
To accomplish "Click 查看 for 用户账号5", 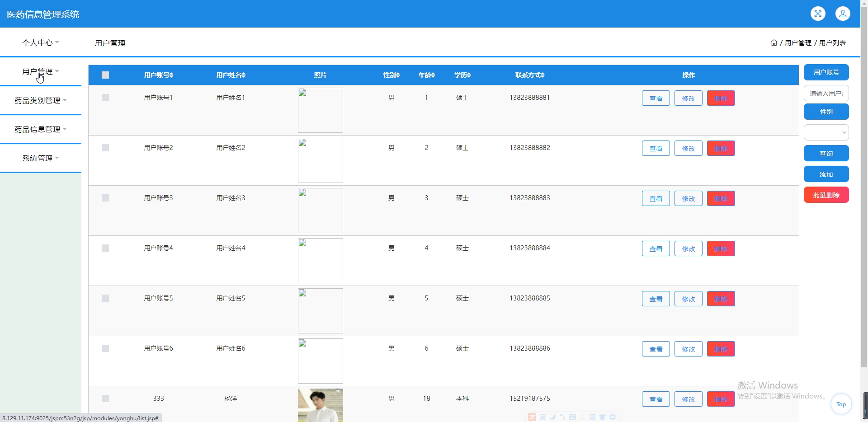I will 656,299.
